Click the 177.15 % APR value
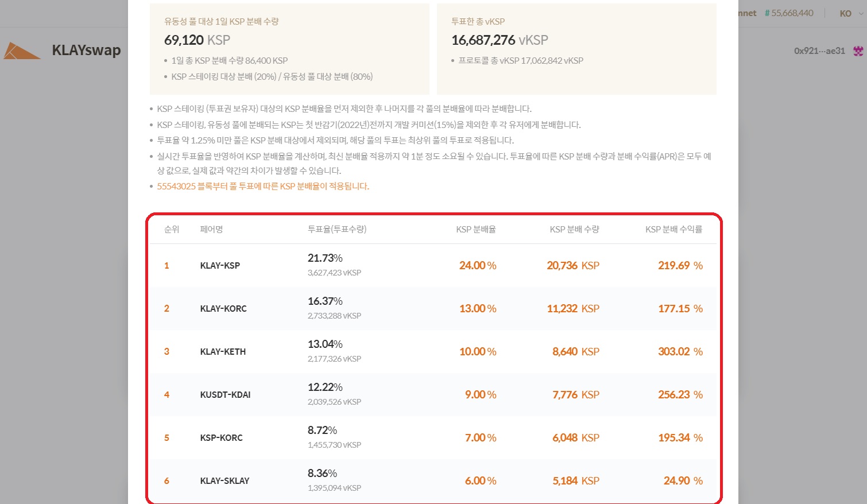Image resolution: width=867 pixels, height=504 pixels. [680, 309]
